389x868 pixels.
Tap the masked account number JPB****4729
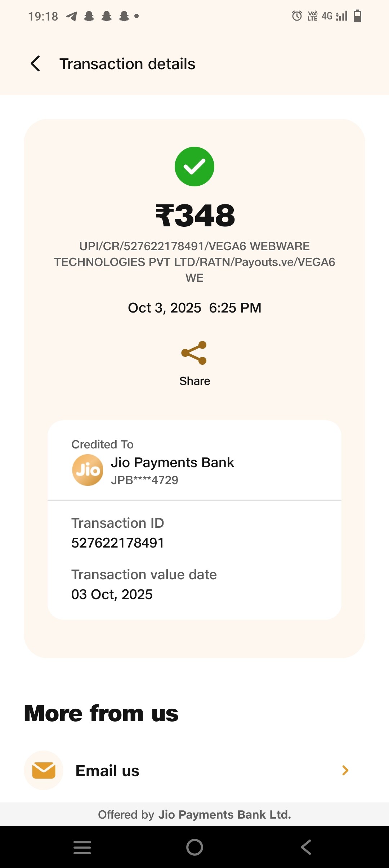[x=144, y=480]
